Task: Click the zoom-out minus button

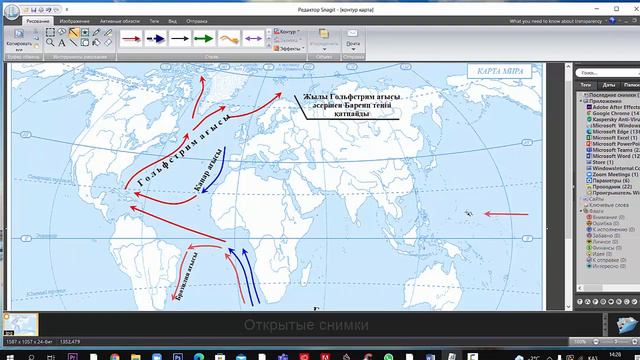Action: click(596, 342)
